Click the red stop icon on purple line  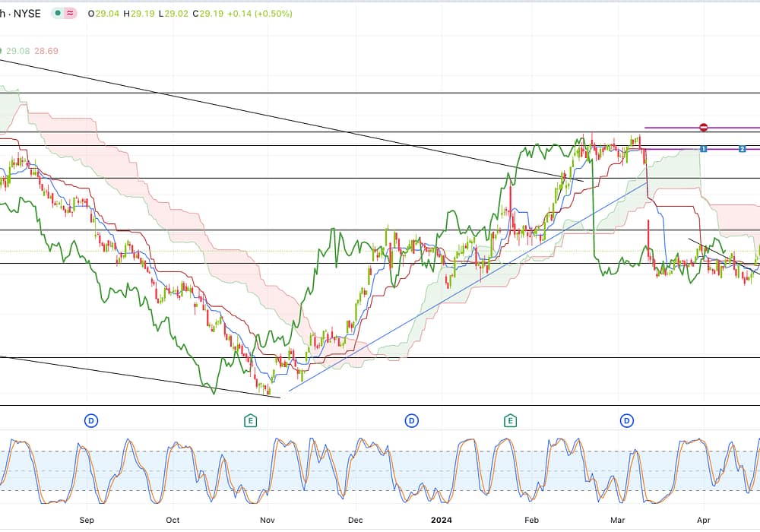[x=704, y=128]
